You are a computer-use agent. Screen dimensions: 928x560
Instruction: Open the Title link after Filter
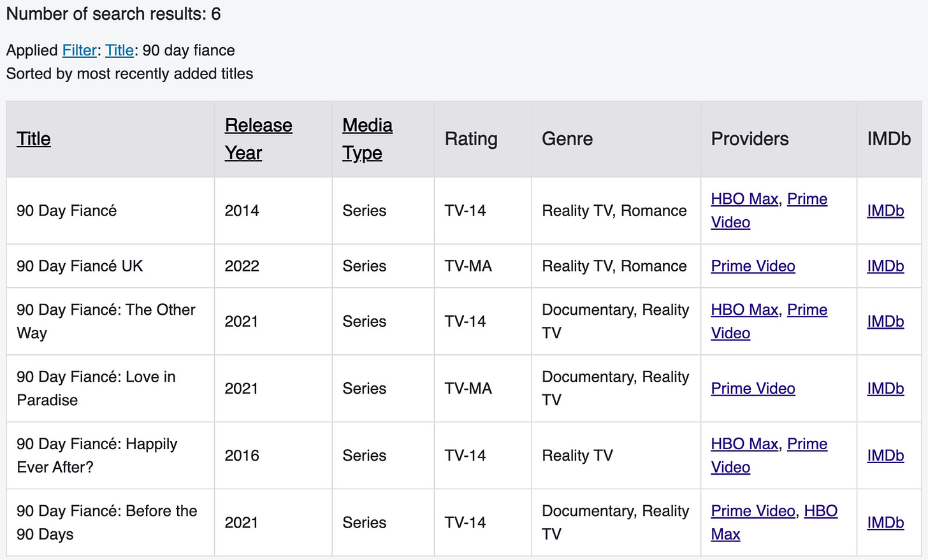[119, 50]
